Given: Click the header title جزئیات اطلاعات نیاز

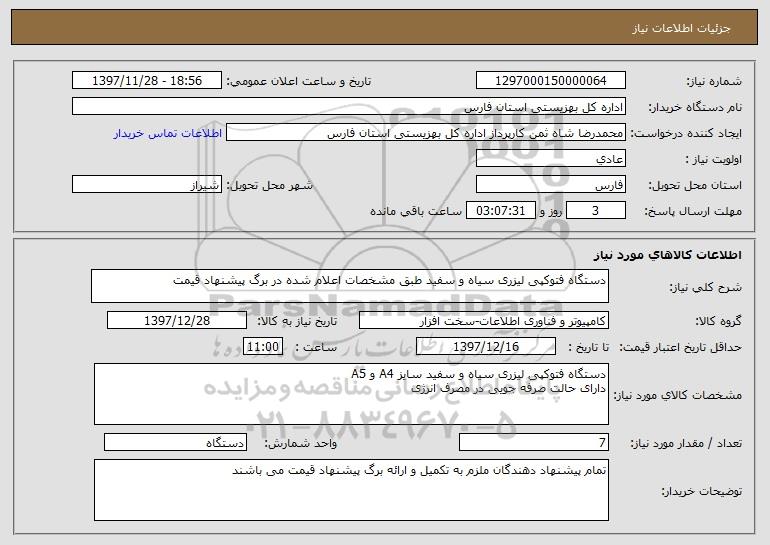Looking at the screenshot, I should (681, 28).
